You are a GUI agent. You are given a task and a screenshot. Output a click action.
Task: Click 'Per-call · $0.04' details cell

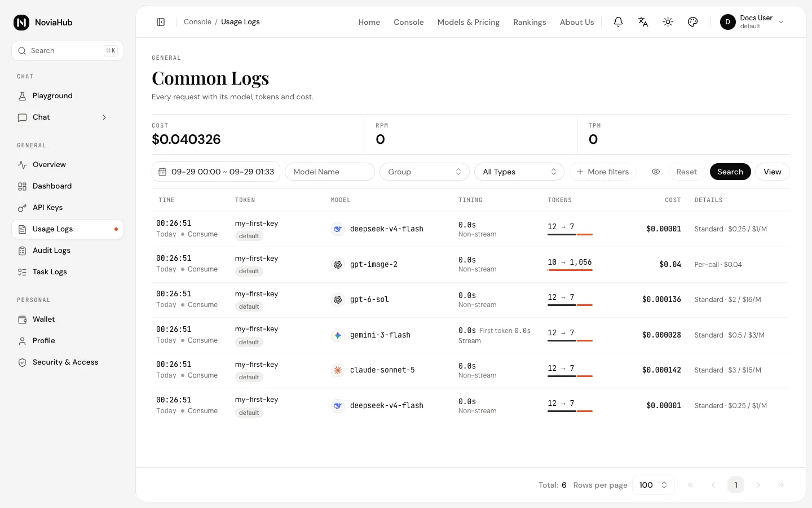click(718, 264)
